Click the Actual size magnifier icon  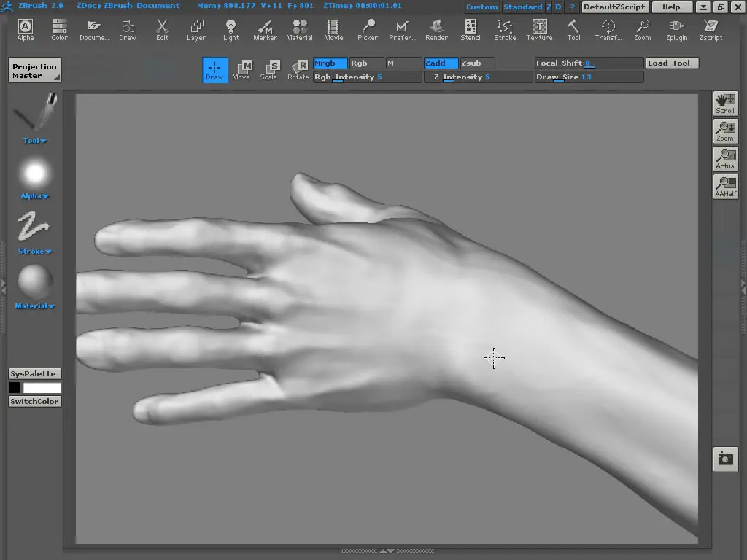pos(725,159)
